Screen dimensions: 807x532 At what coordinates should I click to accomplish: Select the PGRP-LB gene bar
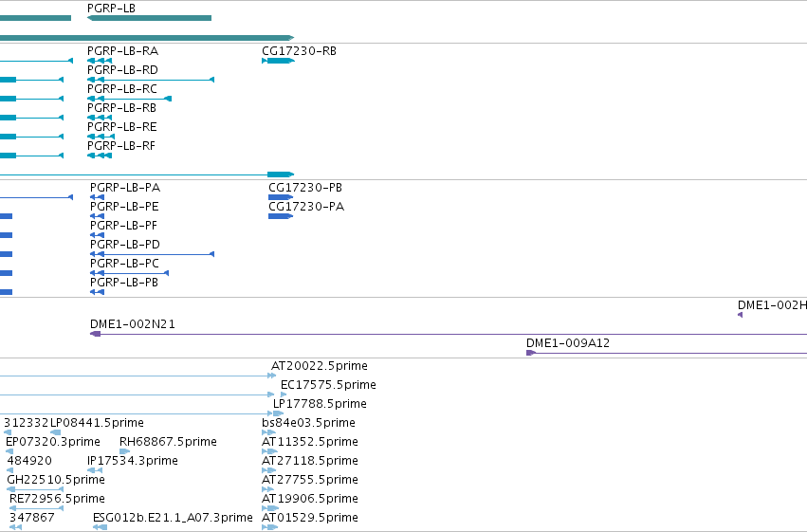[149, 18]
